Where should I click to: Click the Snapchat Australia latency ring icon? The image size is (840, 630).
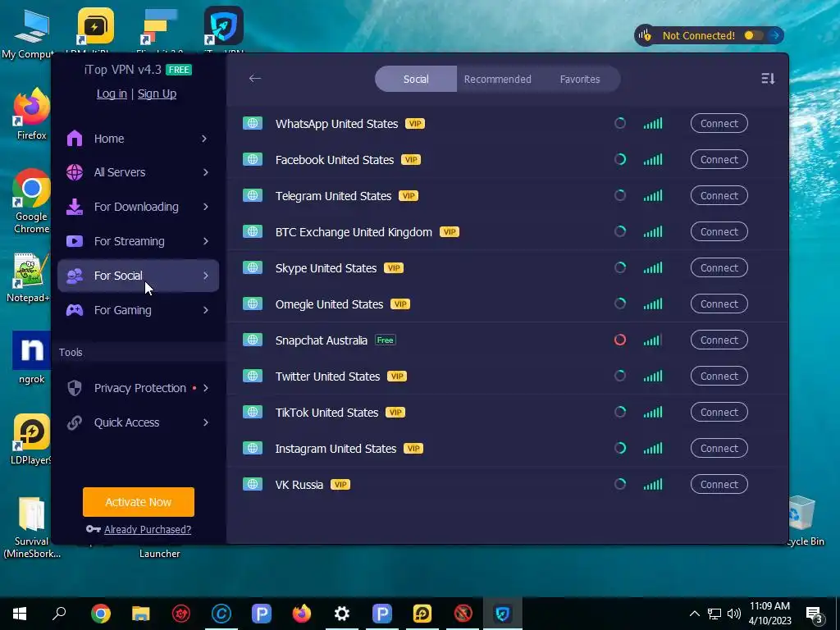(x=620, y=340)
